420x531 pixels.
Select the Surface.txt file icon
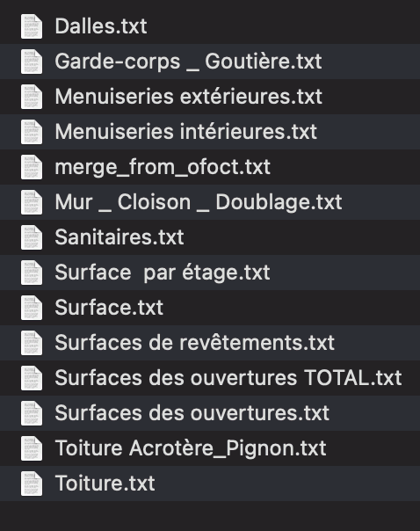[32, 308]
